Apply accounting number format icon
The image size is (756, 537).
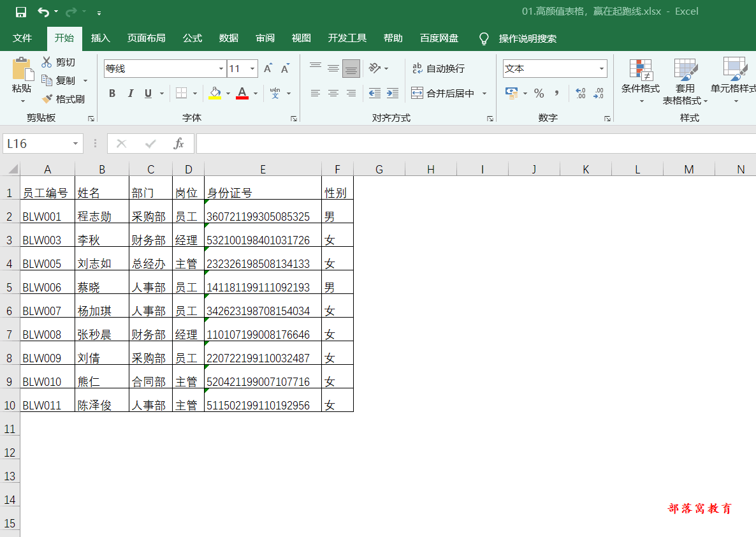pos(511,92)
